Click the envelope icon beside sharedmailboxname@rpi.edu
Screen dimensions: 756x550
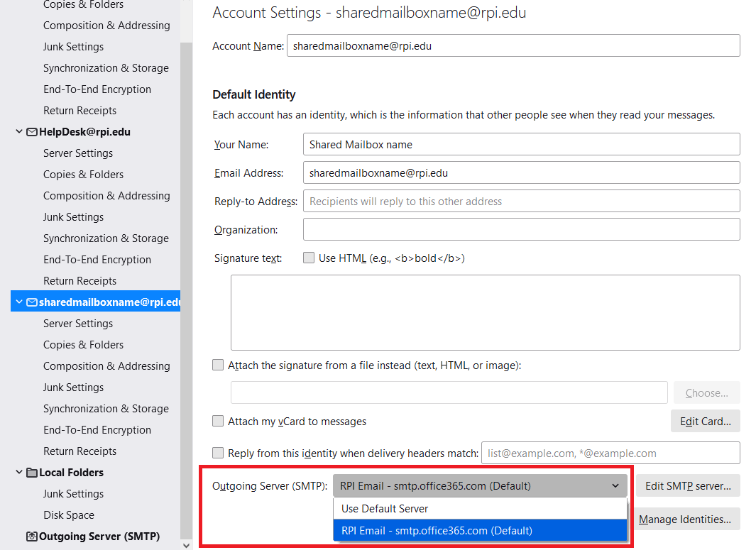32,302
